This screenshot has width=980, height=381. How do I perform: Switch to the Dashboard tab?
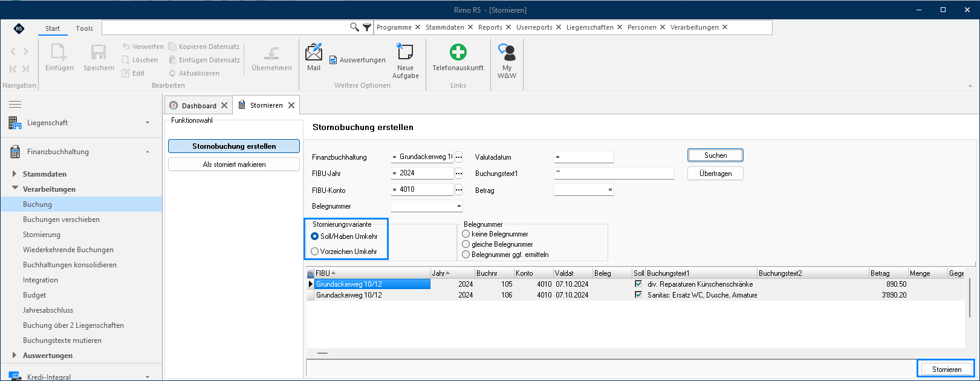point(199,106)
